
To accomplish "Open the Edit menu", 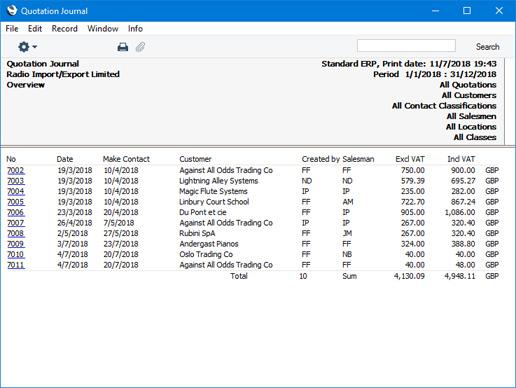I will pyautogui.click(x=35, y=29).
